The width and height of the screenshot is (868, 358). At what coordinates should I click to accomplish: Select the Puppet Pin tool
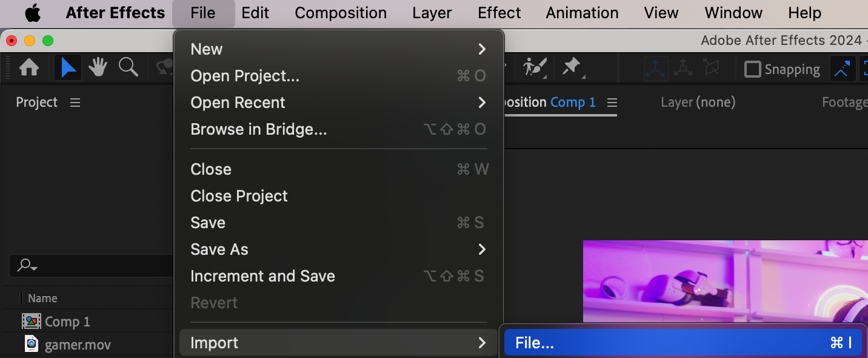(x=572, y=68)
